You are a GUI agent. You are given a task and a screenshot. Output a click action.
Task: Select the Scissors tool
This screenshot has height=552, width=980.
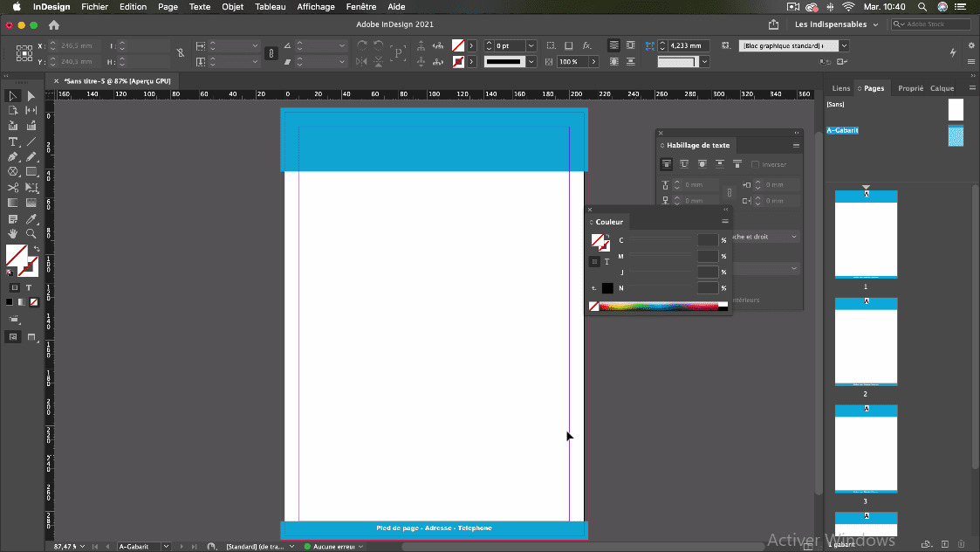pyautogui.click(x=12, y=187)
